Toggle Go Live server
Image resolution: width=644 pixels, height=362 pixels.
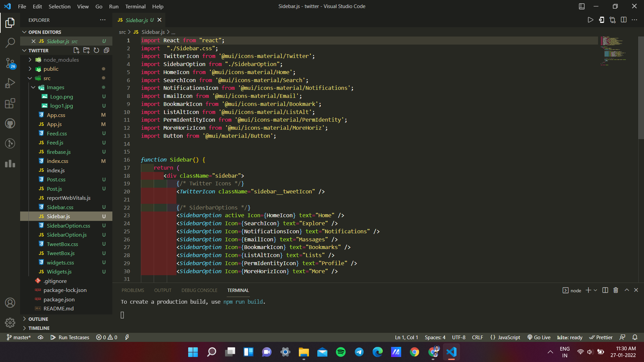(x=539, y=337)
